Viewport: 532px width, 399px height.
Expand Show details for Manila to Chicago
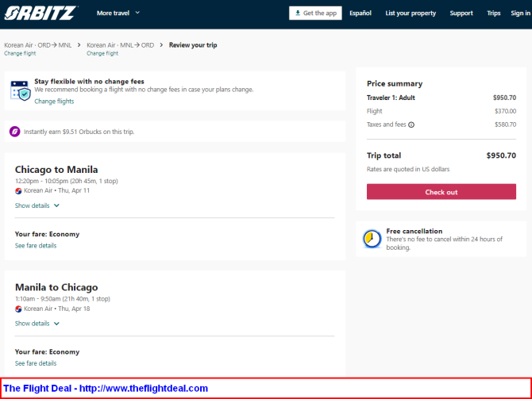pos(37,324)
